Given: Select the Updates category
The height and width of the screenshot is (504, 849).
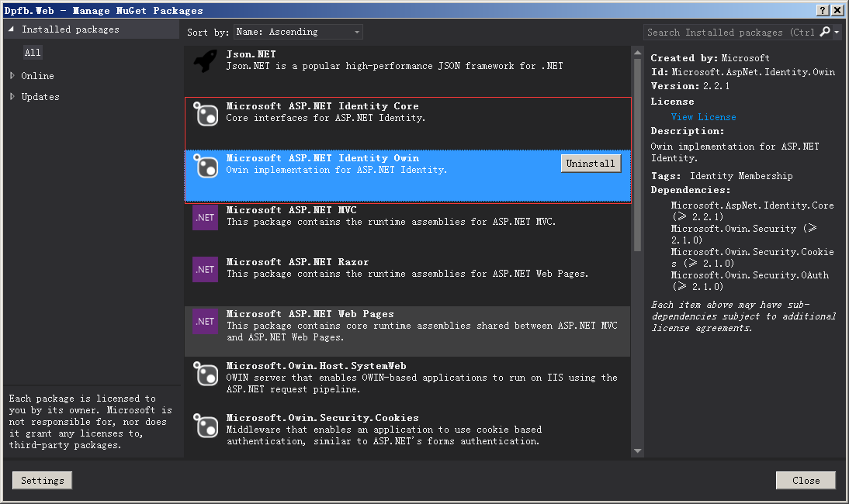Looking at the screenshot, I should (x=40, y=97).
